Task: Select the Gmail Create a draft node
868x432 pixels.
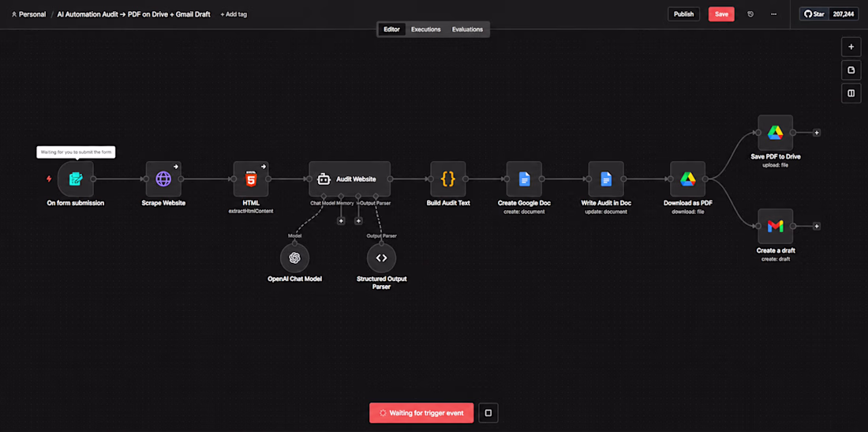Action: pyautogui.click(x=775, y=226)
